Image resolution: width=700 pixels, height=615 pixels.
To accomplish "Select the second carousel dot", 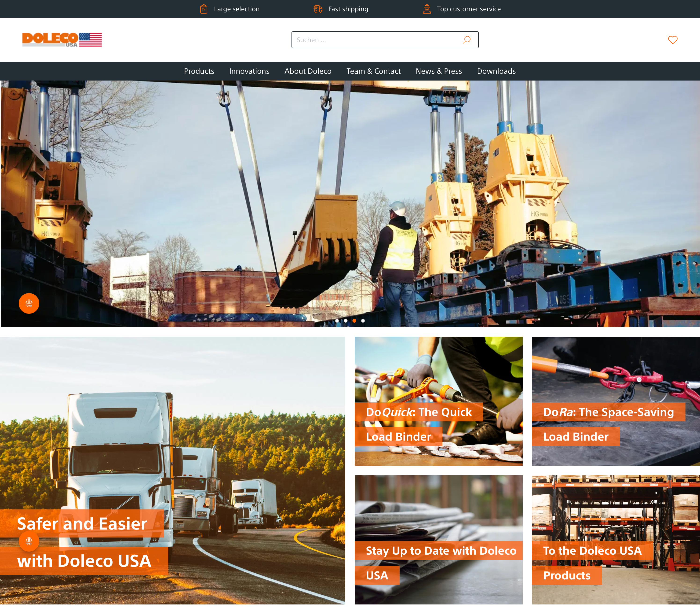I will click(x=346, y=321).
